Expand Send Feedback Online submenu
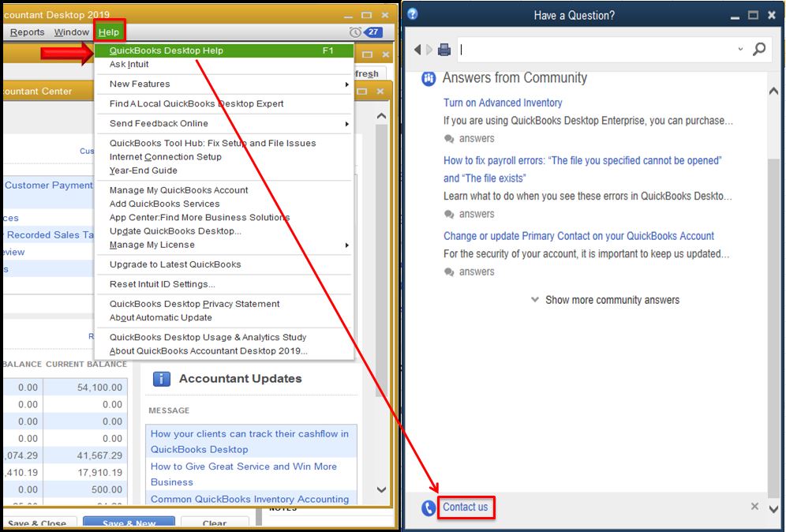The width and height of the screenshot is (786, 532). point(224,123)
